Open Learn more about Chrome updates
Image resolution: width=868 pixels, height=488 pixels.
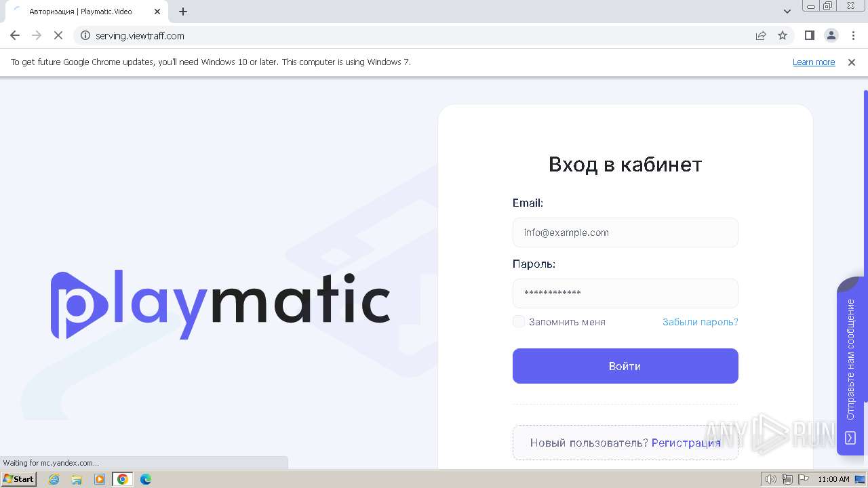(x=814, y=62)
